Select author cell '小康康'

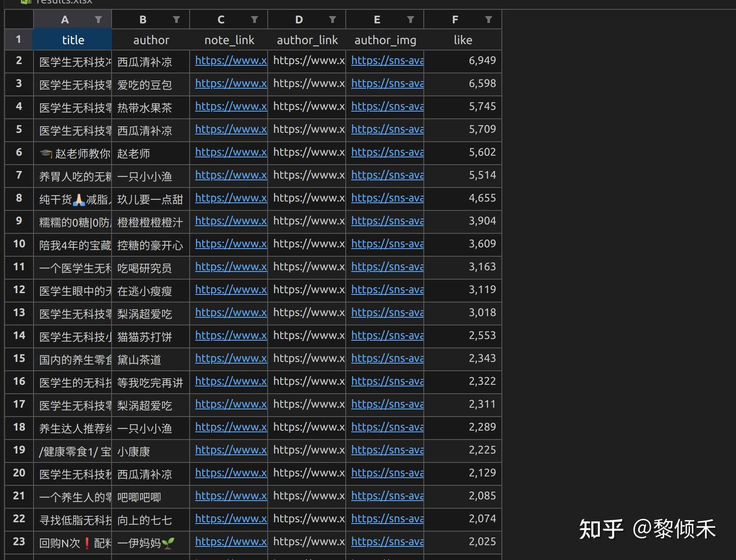point(151,450)
